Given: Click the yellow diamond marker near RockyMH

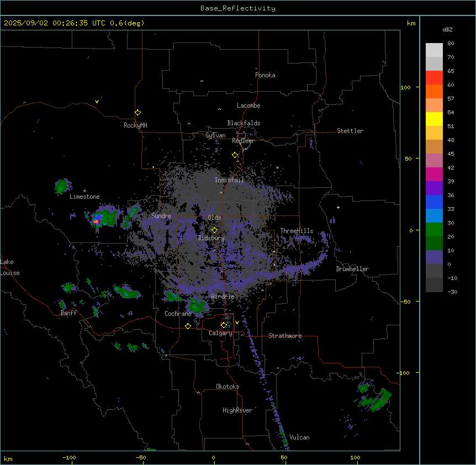Looking at the screenshot, I should tap(137, 112).
